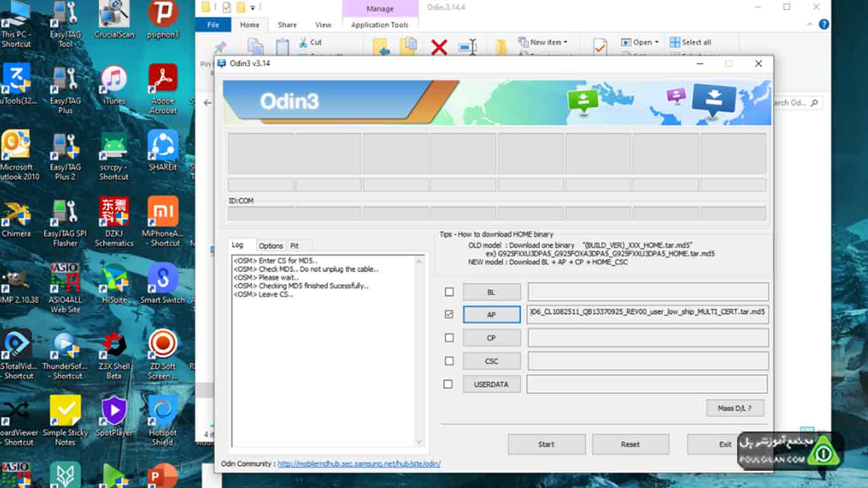Click the Exit button in Odin
The width and height of the screenshot is (868, 488).
(x=725, y=444)
